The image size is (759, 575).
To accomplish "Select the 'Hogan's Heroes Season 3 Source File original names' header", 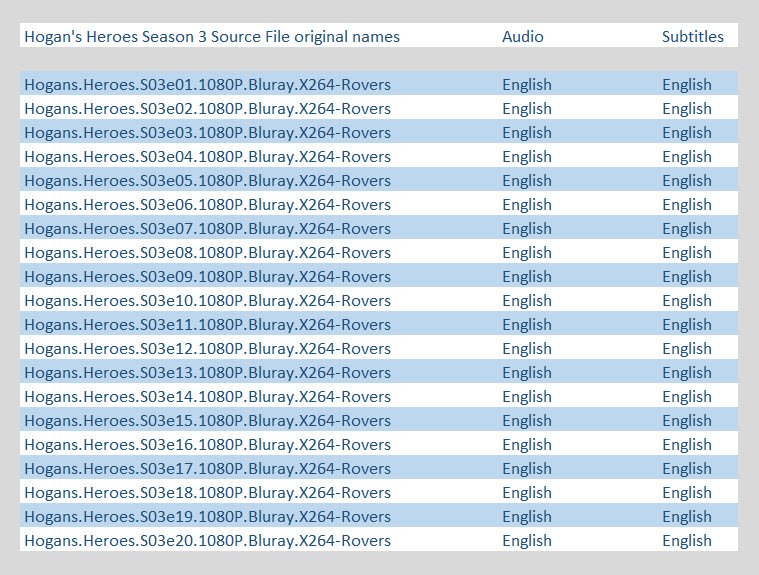I will 212,37.
